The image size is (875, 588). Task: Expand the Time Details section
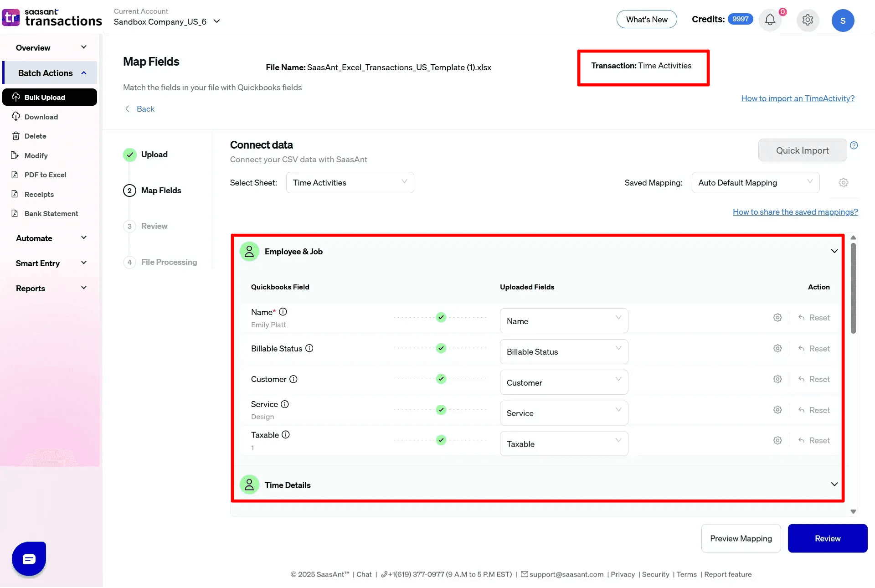tap(834, 485)
